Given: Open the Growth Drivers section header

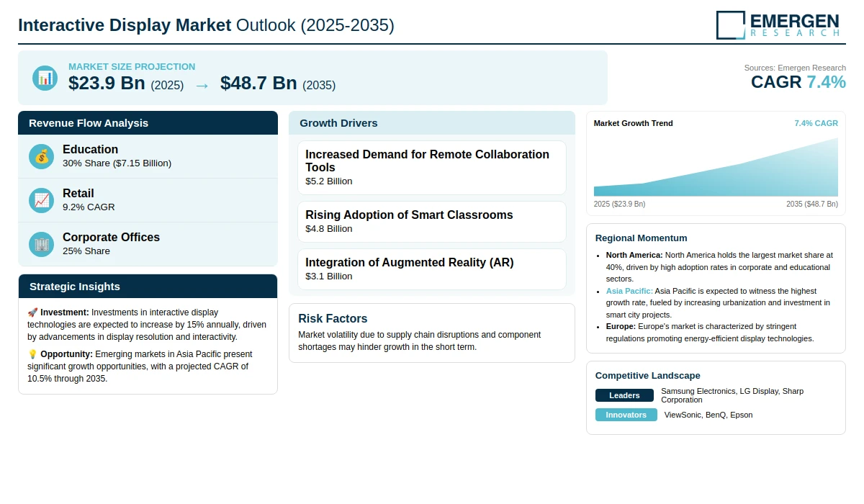Looking at the screenshot, I should [x=432, y=123].
